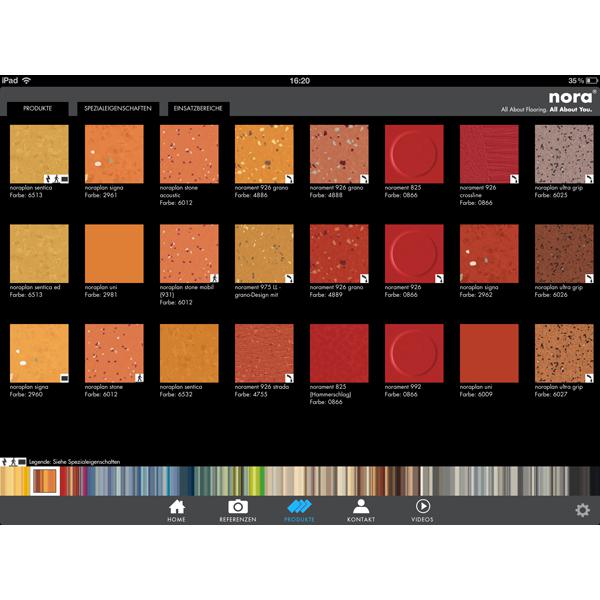Click the battery indicator in status bar
The image size is (600, 600).
pos(592,81)
